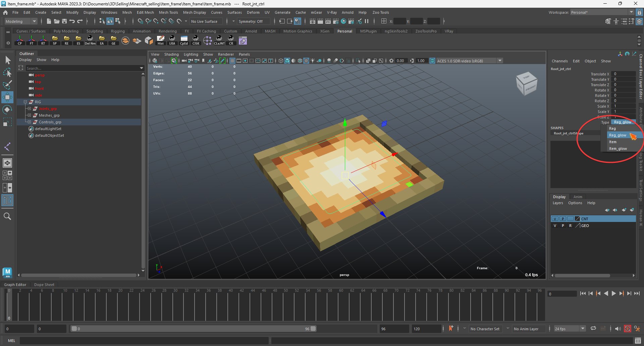Click the CP shelf button
Viewport: 644px width, 346px height.
[20, 41]
